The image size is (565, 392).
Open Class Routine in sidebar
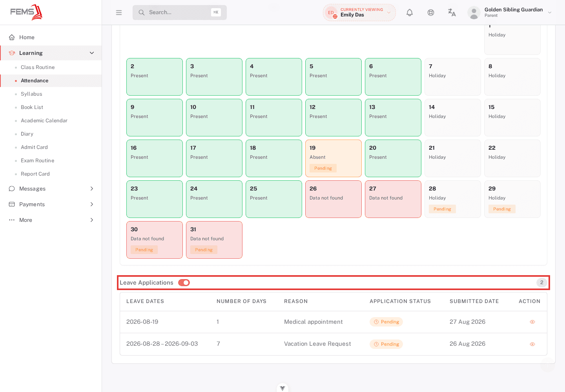38,67
